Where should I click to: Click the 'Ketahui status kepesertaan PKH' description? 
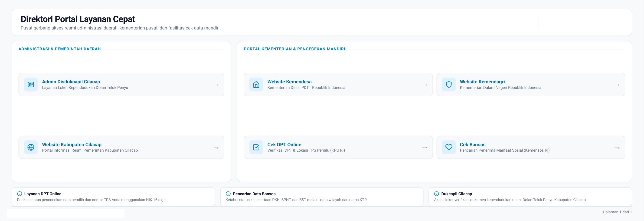296,200
